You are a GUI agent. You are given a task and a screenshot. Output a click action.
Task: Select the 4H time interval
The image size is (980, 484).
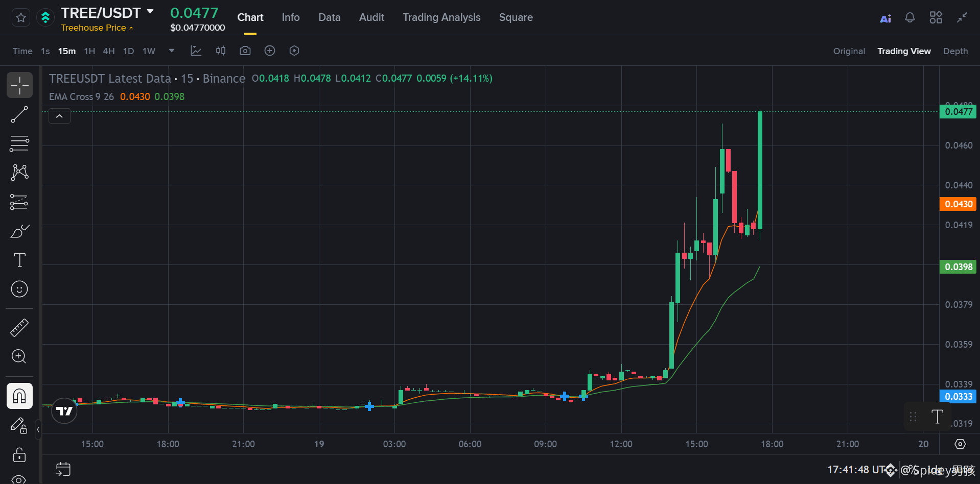109,51
